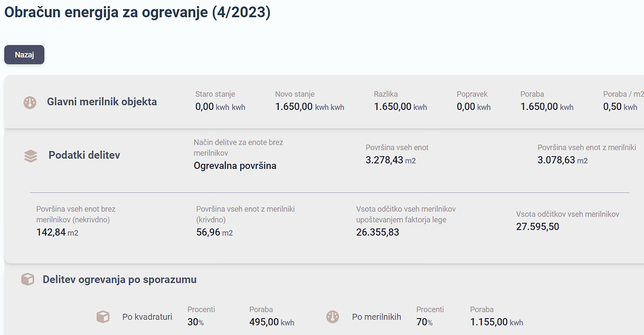Click the Novo stanje value 1.650,00 kwh
The height and width of the screenshot is (335, 644).
[x=310, y=107]
